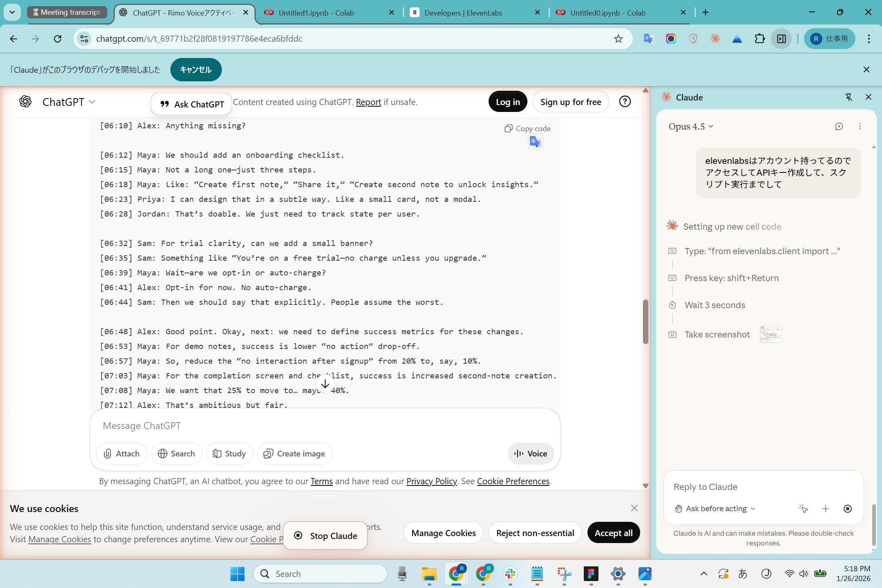Image resolution: width=882 pixels, height=588 pixels.
Task: Mute system volume from the system tray
Action: [802, 574]
